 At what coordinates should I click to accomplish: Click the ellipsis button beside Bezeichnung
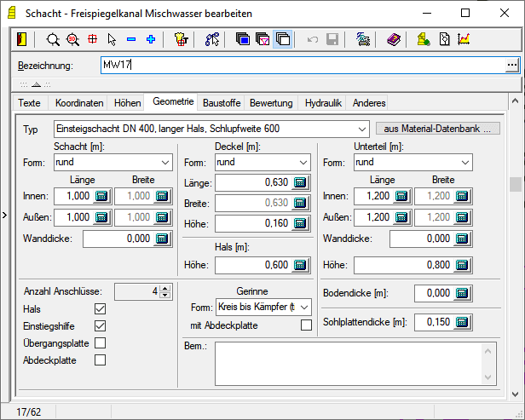click(511, 65)
